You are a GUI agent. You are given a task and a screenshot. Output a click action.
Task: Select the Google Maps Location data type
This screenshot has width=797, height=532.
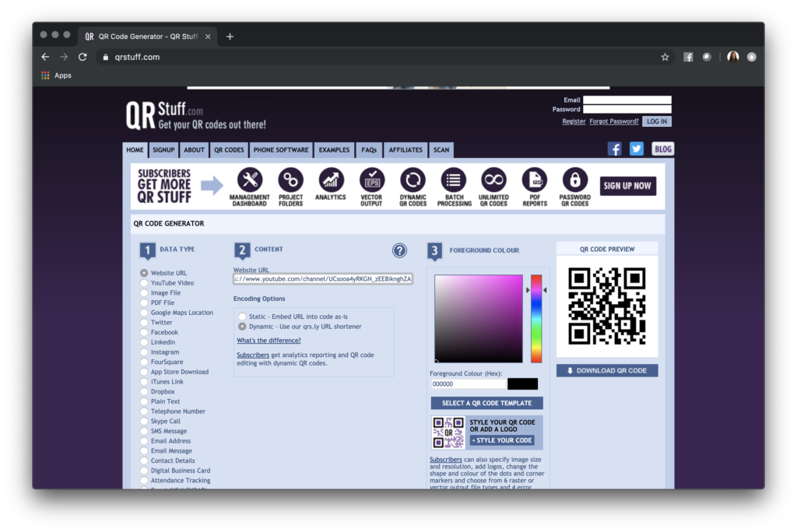tap(142, 312)
